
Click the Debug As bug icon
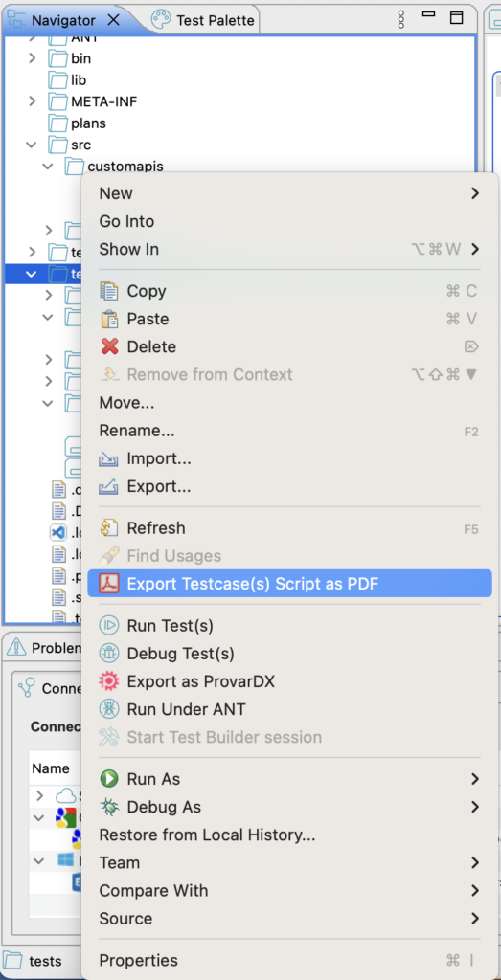(x=109, y=807)
